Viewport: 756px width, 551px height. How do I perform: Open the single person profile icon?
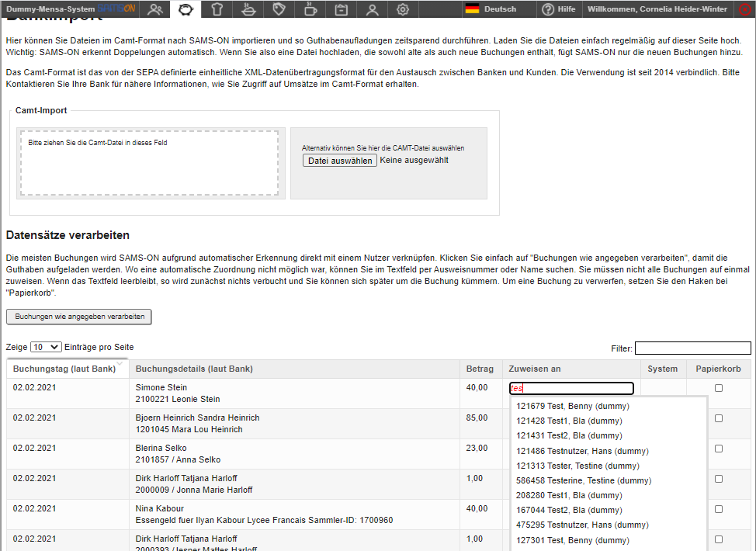(x=373, y=9)
